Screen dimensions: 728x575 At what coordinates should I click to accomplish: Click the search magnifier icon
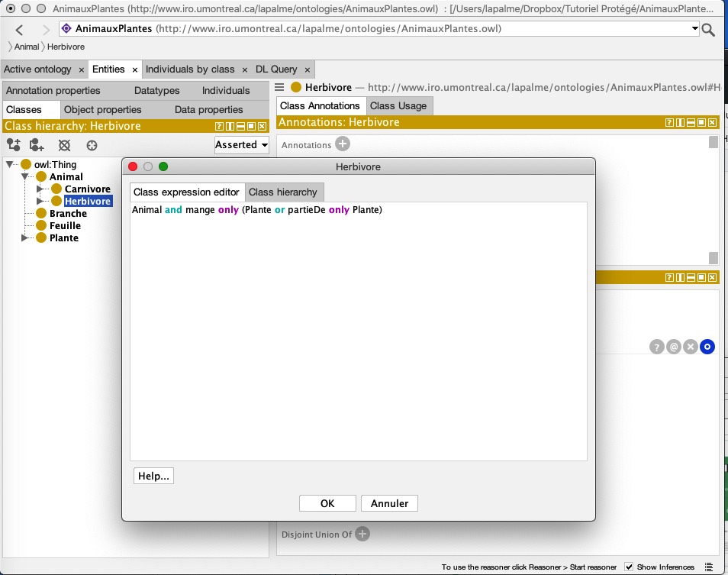pyautogui.click(x=709, y=30)
